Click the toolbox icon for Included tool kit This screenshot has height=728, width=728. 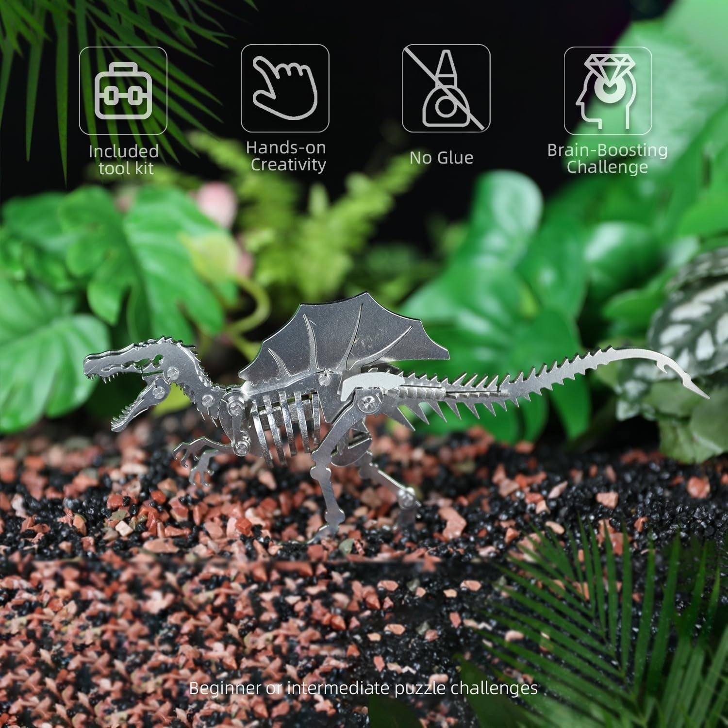pyautogui.click(x=123, y=90)
